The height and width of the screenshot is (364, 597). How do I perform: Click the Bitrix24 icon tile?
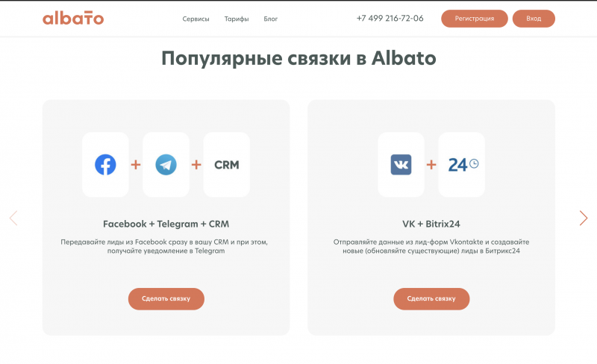coord(462,165)
